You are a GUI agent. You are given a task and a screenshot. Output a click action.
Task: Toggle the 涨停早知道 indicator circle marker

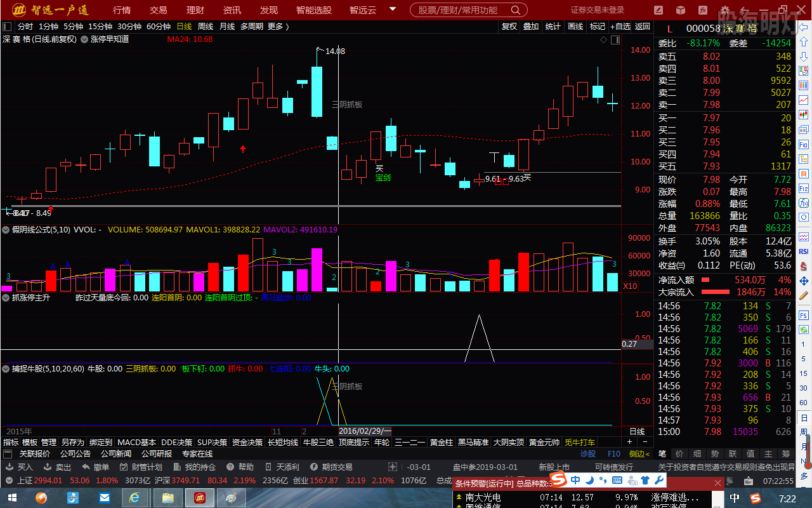[x=84, y=39]
